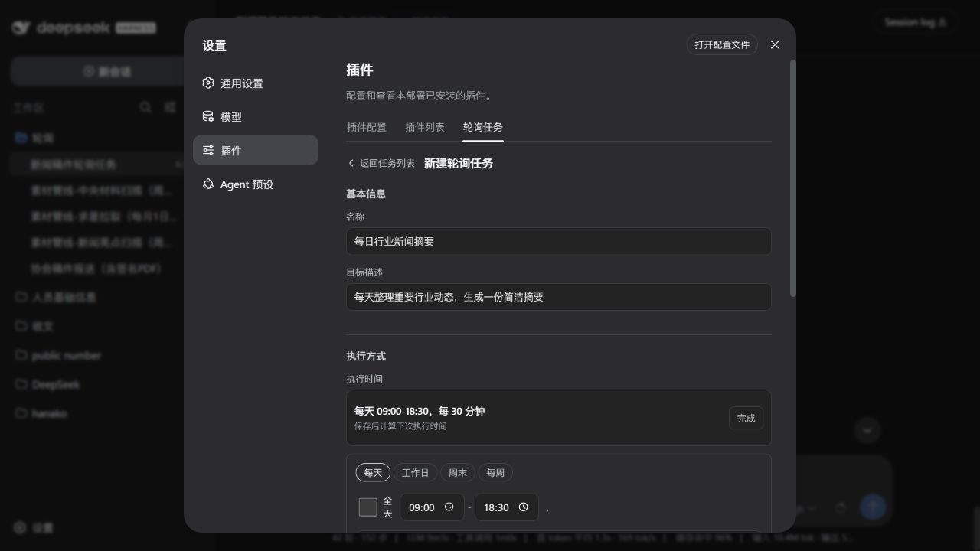Click the gear icon beside 通用设置

[208, 83]
